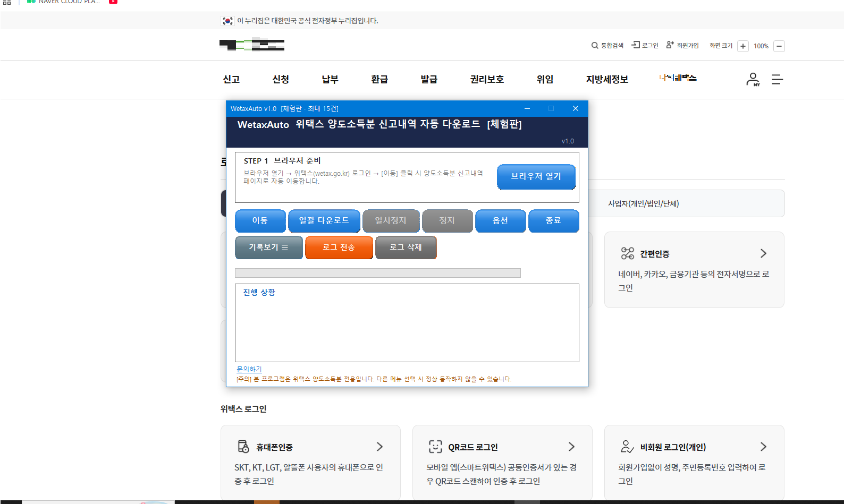Screen dimensions: 844x504
Task: Open the 기록보기 button
Action: tap(268, 247)
